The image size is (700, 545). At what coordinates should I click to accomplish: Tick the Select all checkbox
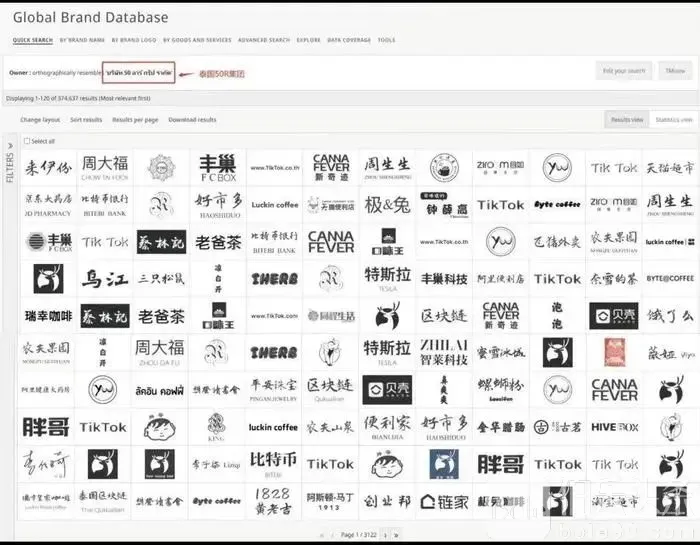point(27,141)
